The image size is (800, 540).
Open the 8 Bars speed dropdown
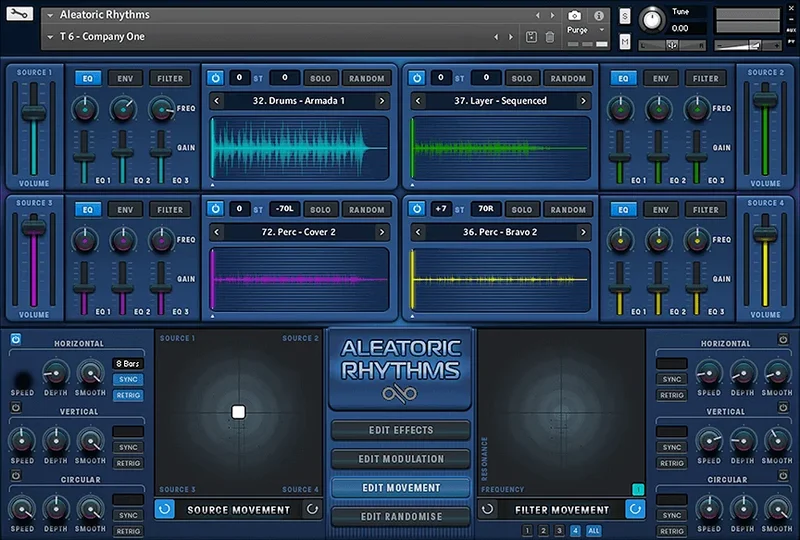coord(128,363)
